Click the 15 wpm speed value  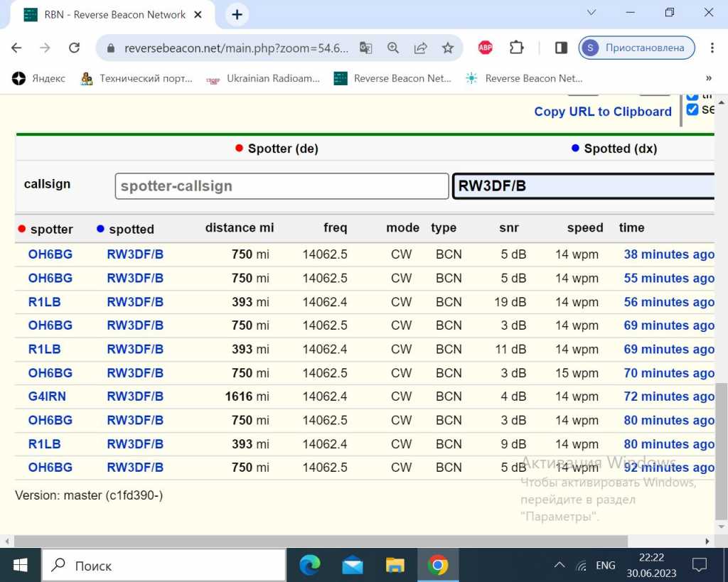(x=577, y=373)
